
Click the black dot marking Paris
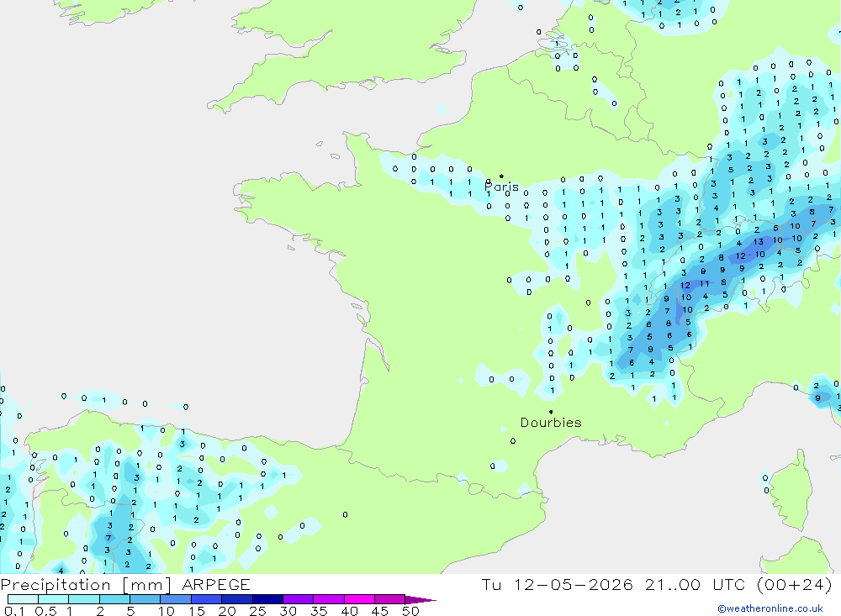pos(501,176)
